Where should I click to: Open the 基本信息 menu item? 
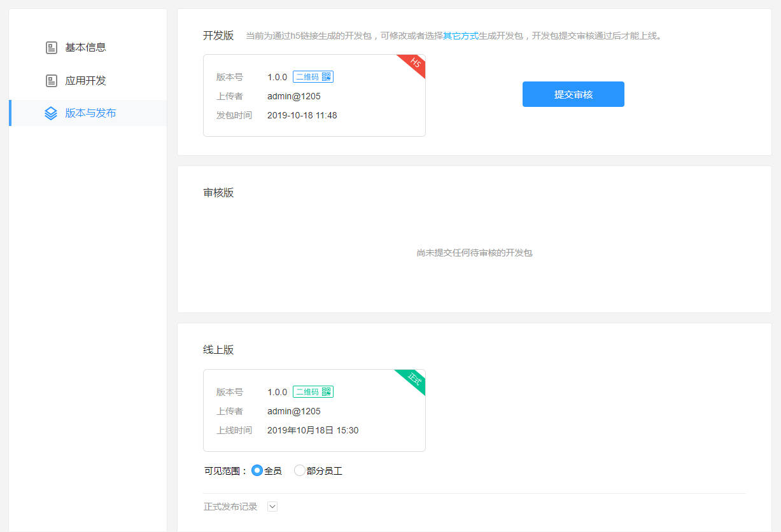(x=85, y=48)
